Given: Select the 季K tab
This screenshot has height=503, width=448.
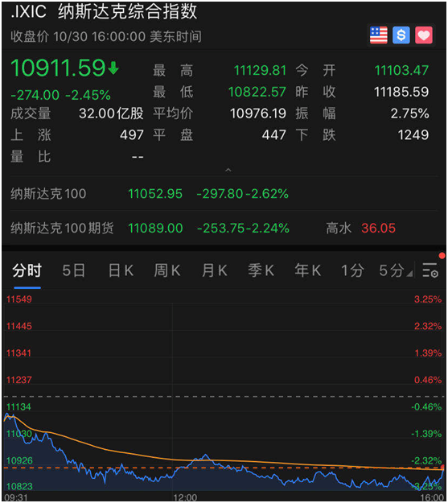Looking at the screenshot, I should (x=261, y=270).
